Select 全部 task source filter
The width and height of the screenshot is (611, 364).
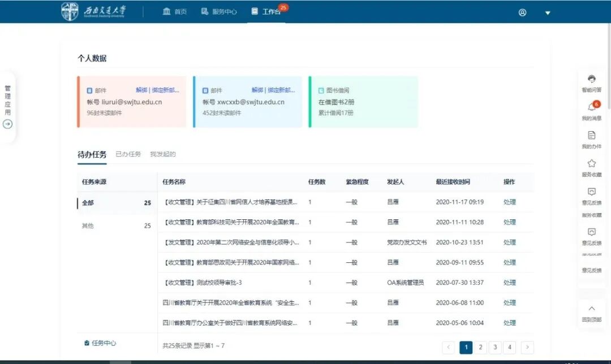117,203
